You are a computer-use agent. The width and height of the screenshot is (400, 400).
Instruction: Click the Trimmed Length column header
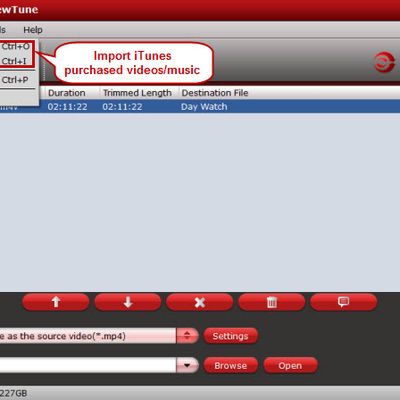pos(137,93)
